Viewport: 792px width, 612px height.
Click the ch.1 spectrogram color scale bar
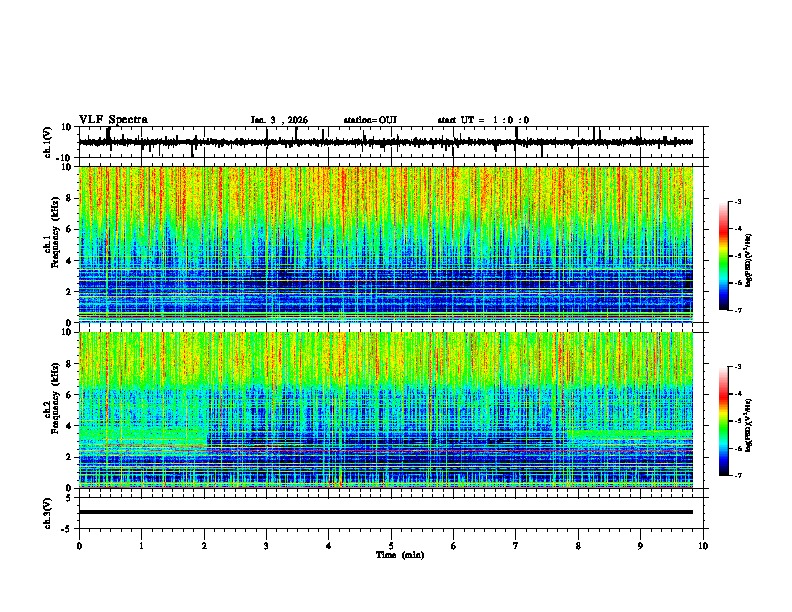(724, 256)
